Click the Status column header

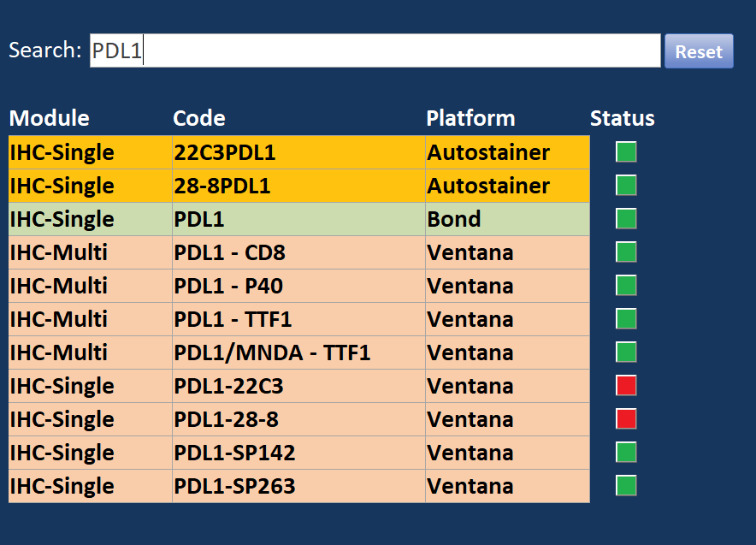622,118
